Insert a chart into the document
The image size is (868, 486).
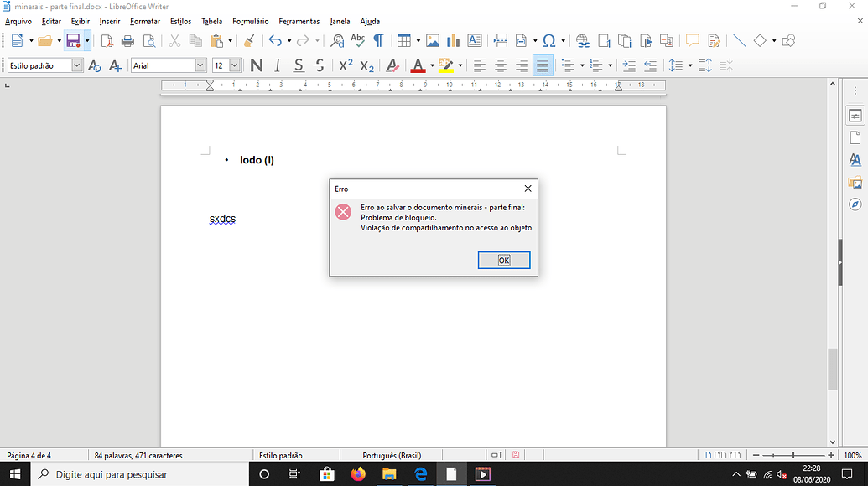[x=453, y=40]
